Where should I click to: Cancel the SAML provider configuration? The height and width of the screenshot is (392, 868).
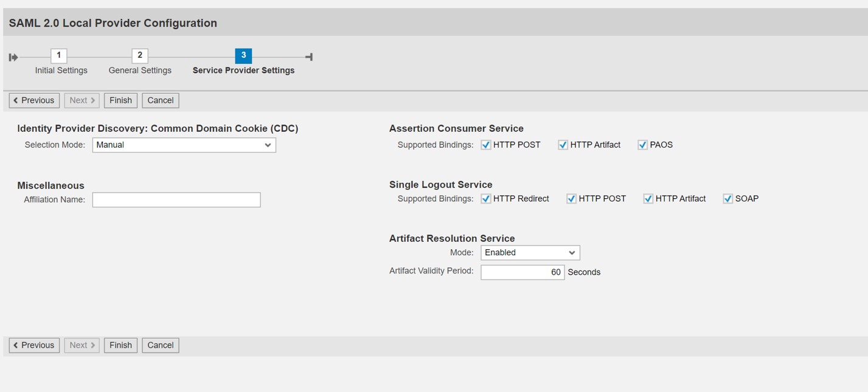click(160, 100)
